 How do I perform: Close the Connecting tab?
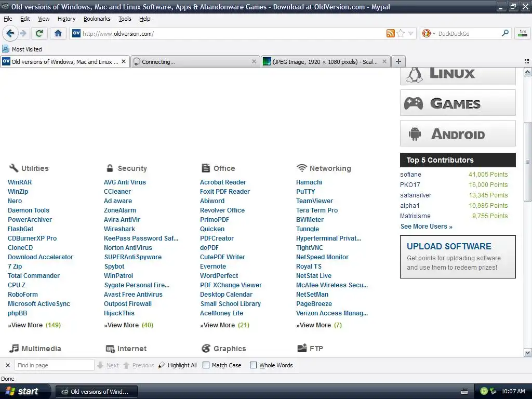click(254, 61)
